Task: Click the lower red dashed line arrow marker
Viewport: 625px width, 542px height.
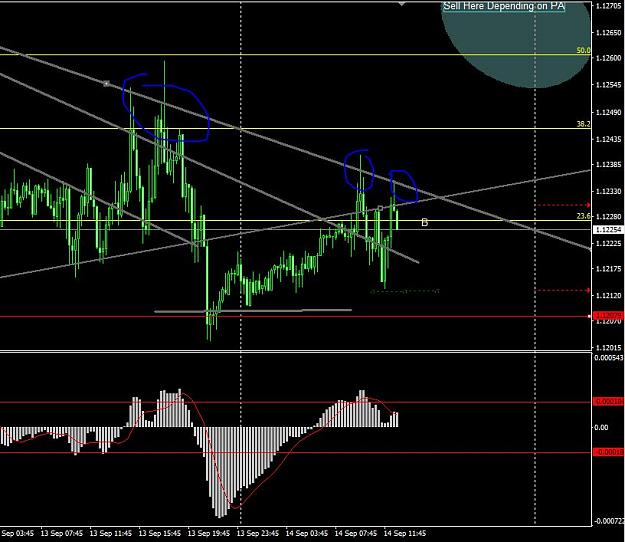Action: [588, 290]
